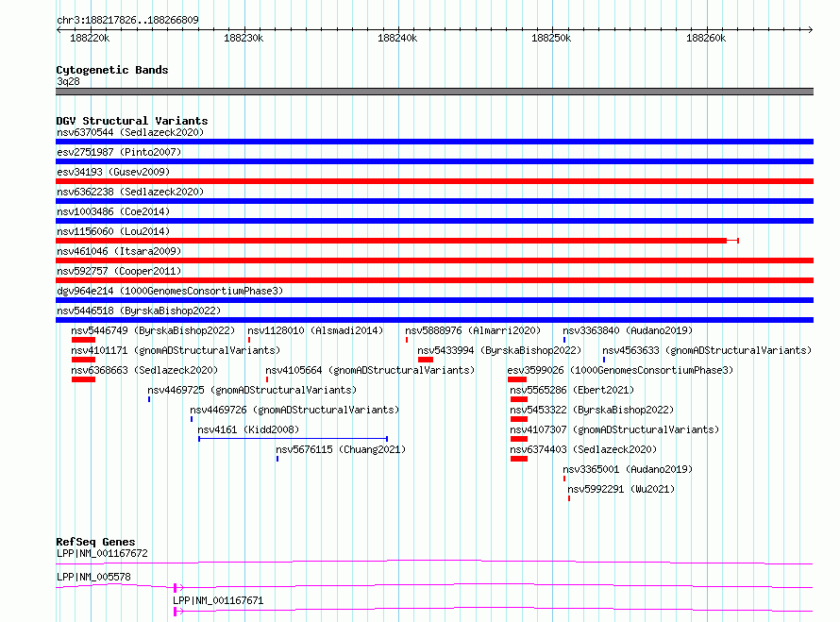The height and width of the screenshot is (622, 840).
Task: Click the red bar under nsv6368663
Action: coord(83,379)
